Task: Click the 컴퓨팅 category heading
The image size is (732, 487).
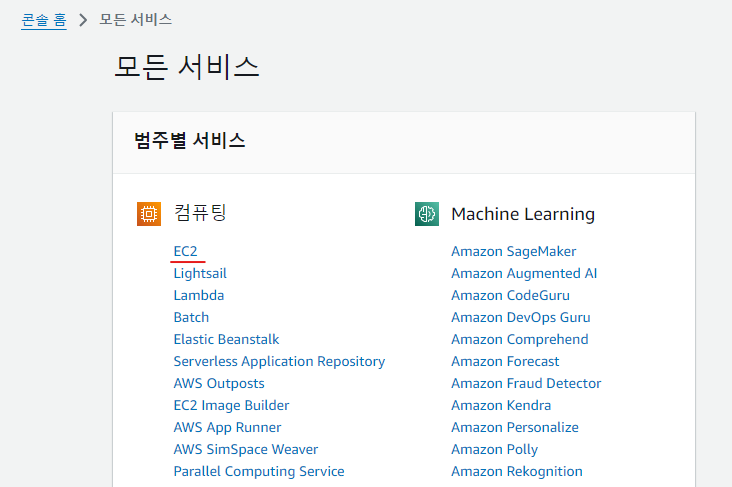Action: (200, 213)
